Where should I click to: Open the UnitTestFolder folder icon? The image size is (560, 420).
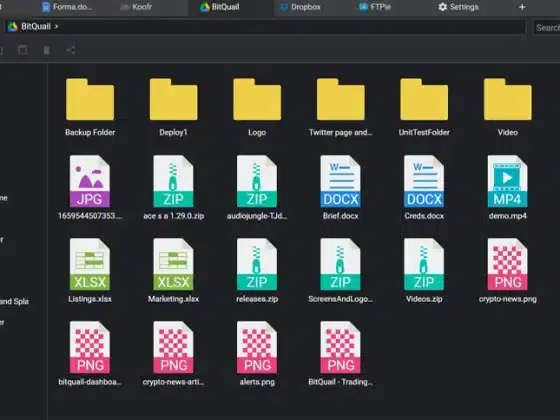pos(424,99)
